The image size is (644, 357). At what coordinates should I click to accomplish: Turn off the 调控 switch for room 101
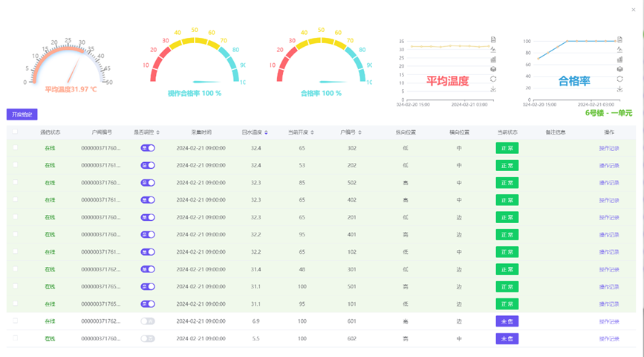coord(148,304)
